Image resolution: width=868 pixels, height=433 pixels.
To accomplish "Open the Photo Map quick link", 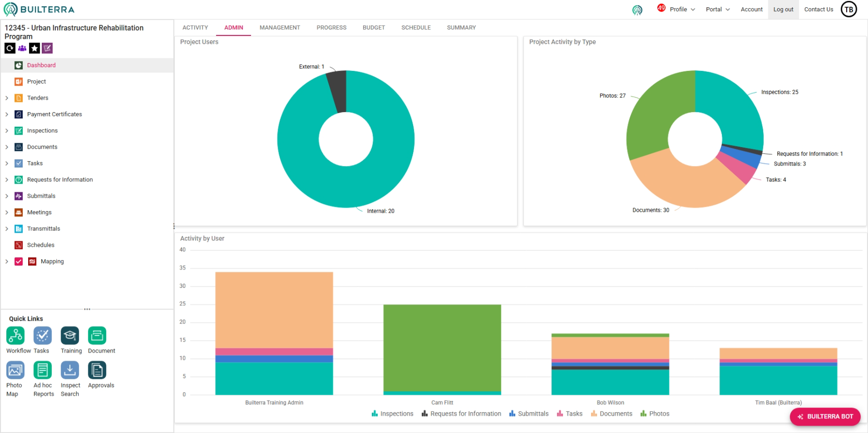I will [16, 370].
